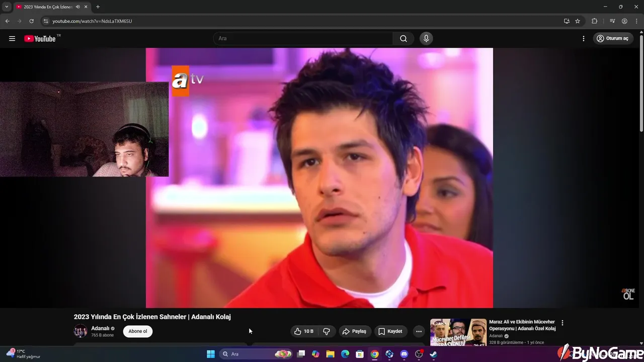The width and height of the screenshot is (644, 362).
Task: Click the taskbar Ara search box
Action: [x=256, y=354]
